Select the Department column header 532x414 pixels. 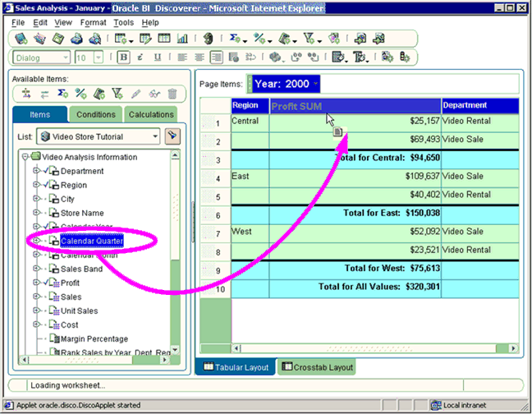click(x=480, y=105)
